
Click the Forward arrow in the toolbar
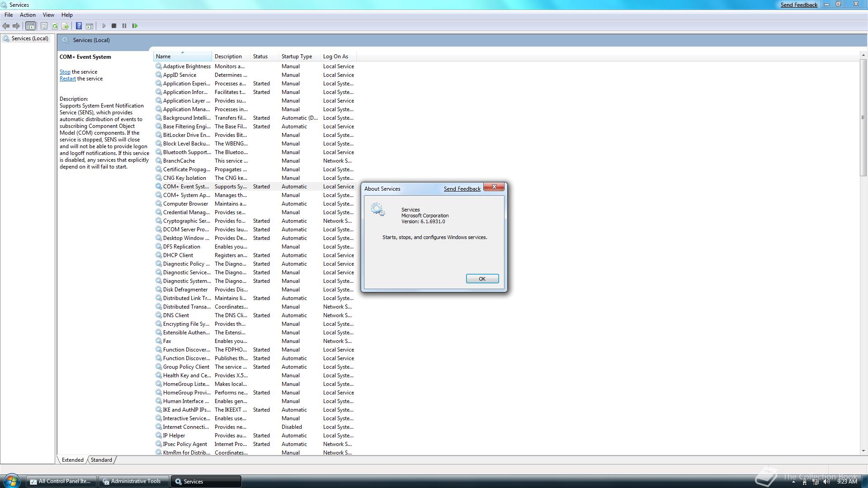point(16,26)
